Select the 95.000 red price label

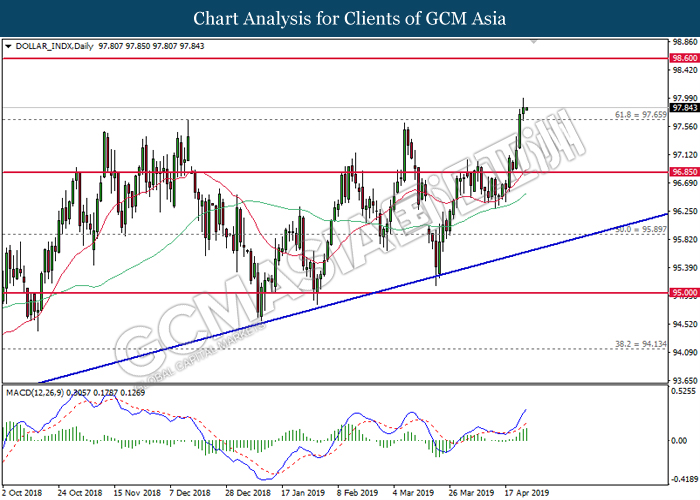(684, 293)
